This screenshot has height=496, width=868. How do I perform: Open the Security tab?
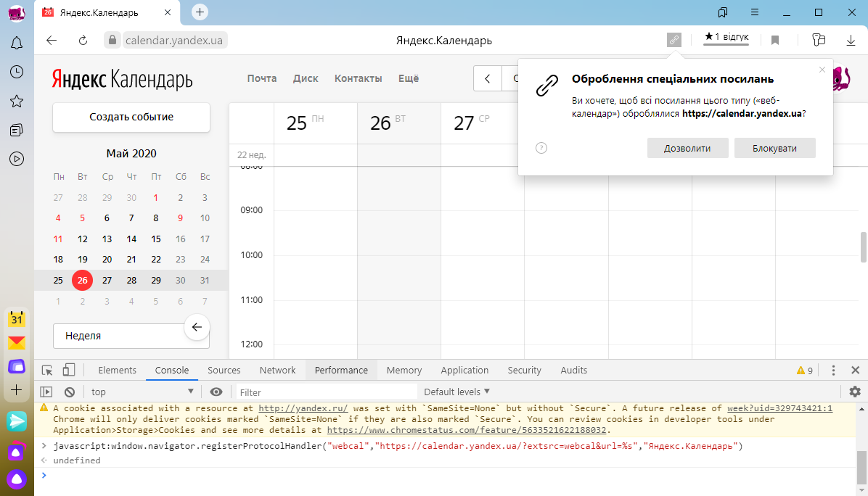[x=524, y=371]
